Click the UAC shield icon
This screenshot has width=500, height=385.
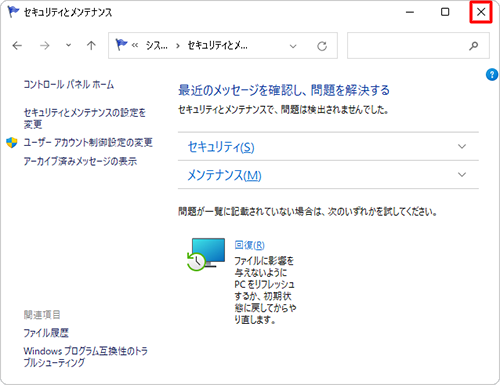point(12,143)
